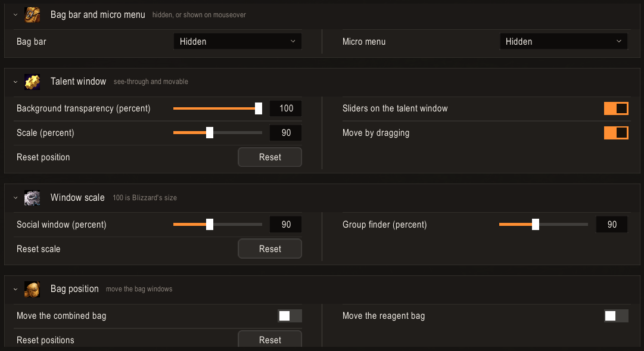644x351 pixels.
Task: Click the '100 is Blizzard's size' note
Action: [x=145, y=198]
